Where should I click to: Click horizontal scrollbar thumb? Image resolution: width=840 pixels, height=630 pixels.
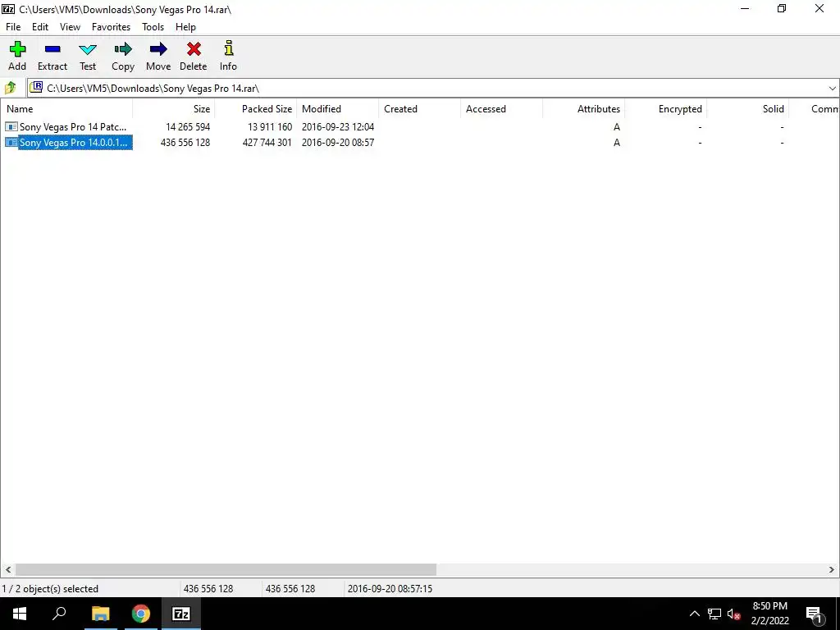(226, 569)
